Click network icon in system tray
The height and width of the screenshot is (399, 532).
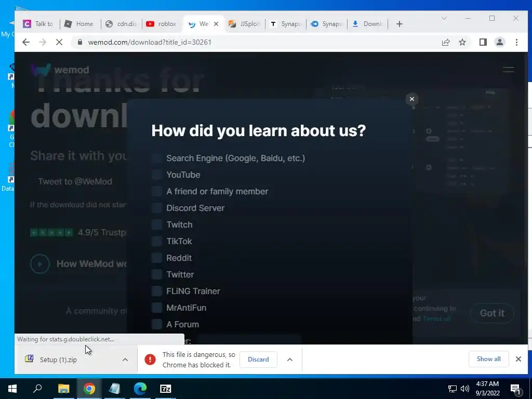(453, 389)
